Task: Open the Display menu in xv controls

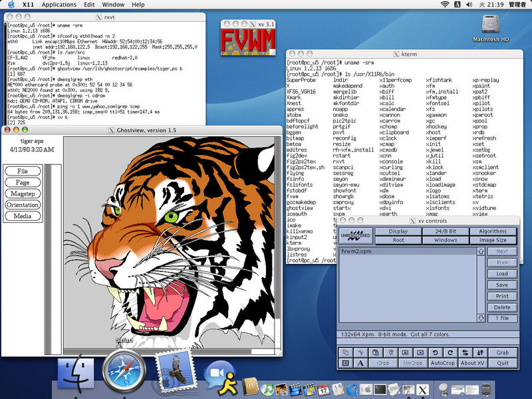Action: (x=398, y=231)
